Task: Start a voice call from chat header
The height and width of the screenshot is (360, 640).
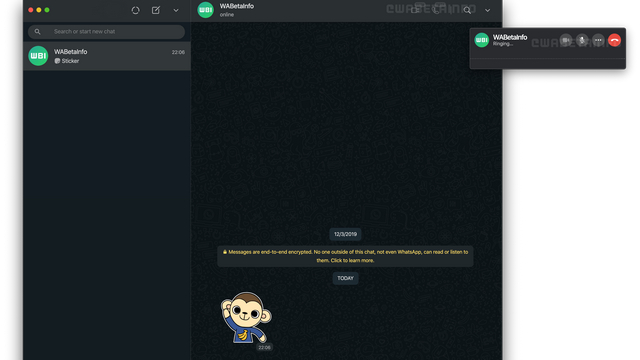Action: click(x=437, y=10)
